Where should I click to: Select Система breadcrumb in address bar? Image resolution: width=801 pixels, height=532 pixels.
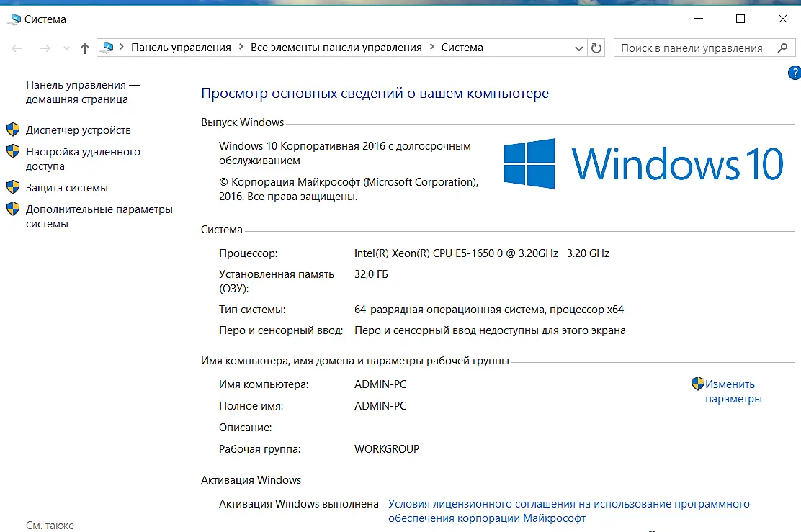462,48
